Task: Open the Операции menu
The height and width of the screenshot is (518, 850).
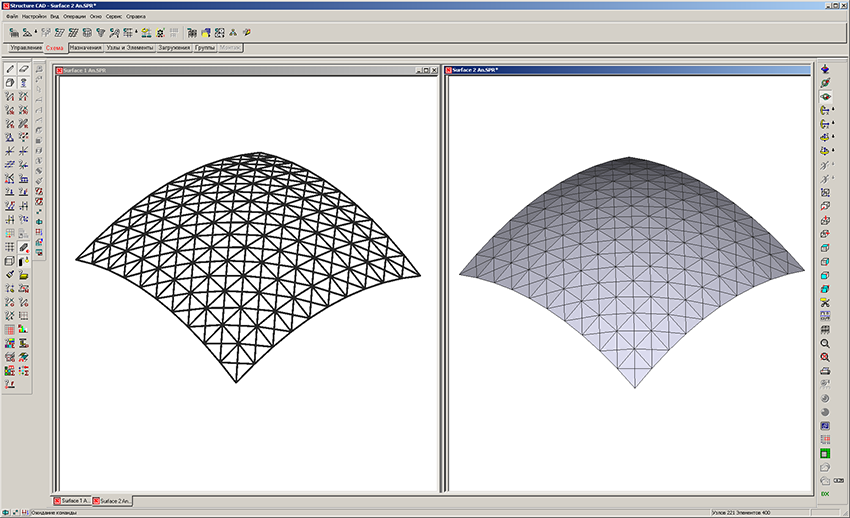Action: click(x=74, y=17)
